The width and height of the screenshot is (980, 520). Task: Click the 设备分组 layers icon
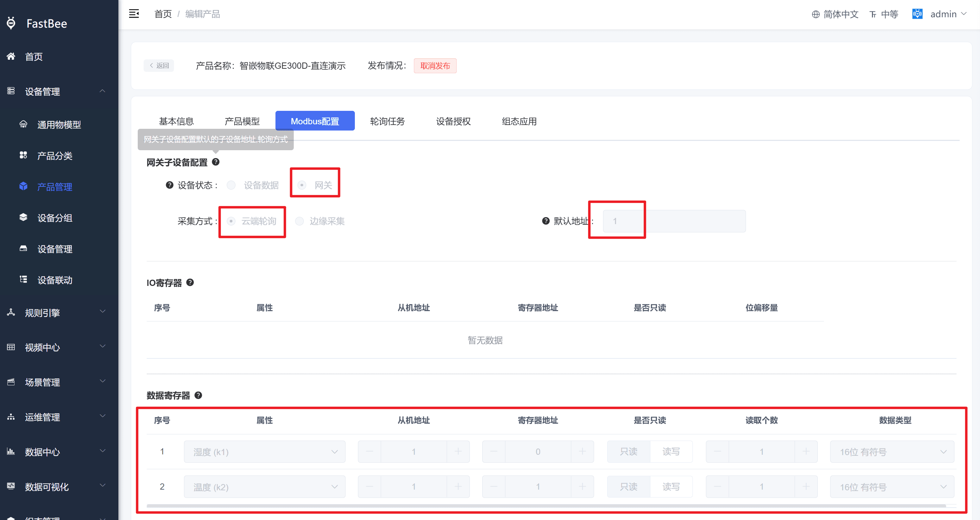click(23, 218)
